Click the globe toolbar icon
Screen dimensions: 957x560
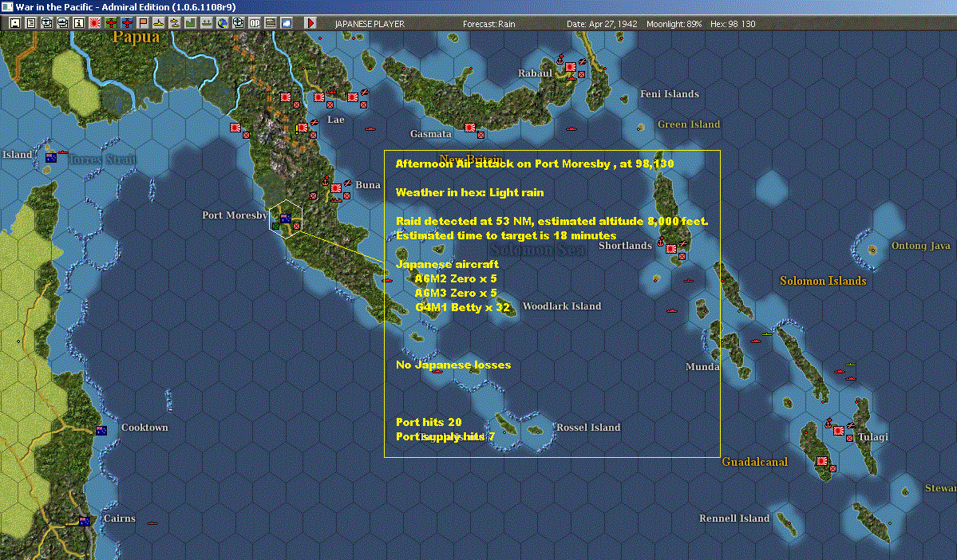222,23
